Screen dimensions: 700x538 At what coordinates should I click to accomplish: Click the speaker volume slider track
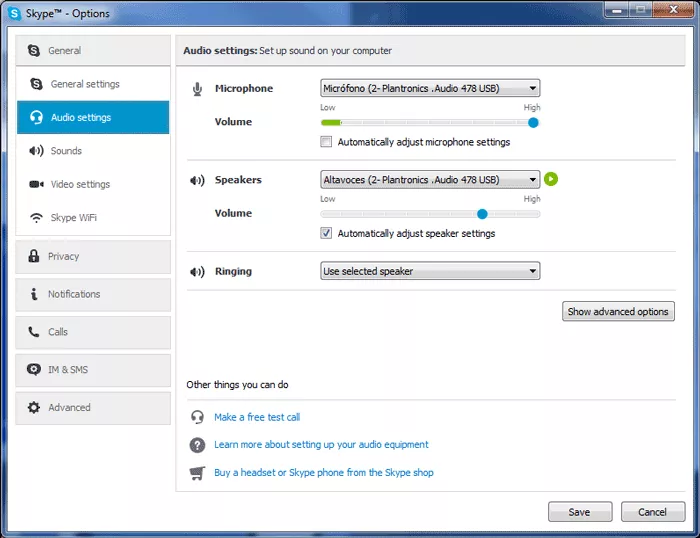click(x=430, y=214)
